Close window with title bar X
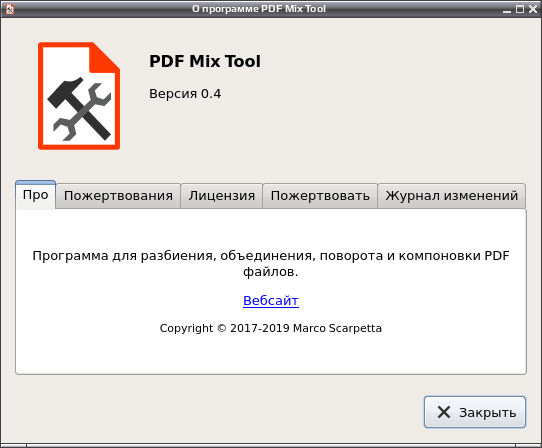The height and width of the screenshot is (448, 542). click(x=533, y=9)
